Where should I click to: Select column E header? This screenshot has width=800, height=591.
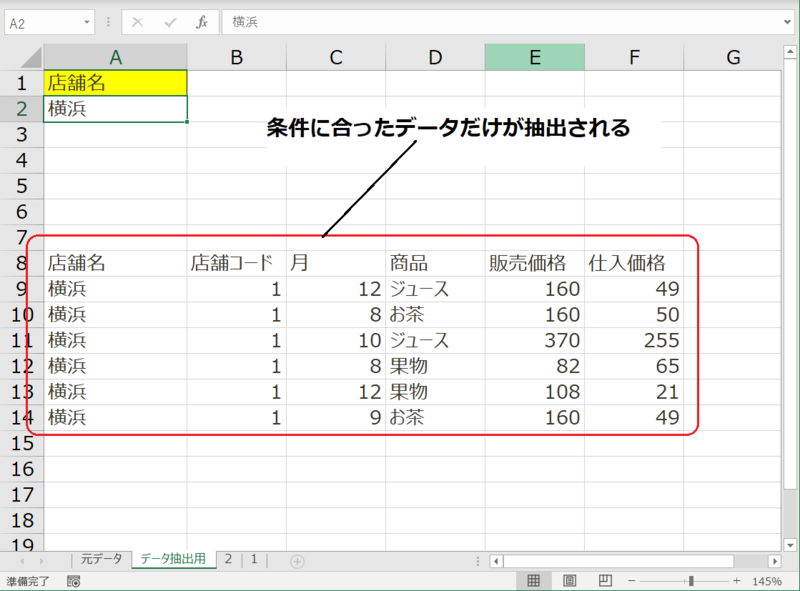pyautogui.click(x=534, y=57)
